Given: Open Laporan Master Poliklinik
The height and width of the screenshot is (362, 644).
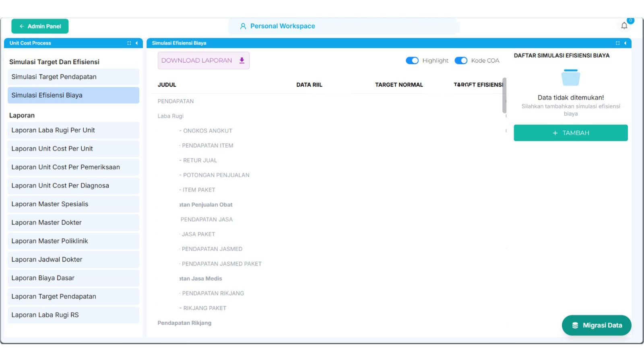Looking at the screenshot, I should pyautogui.click(x=73, y=241).
